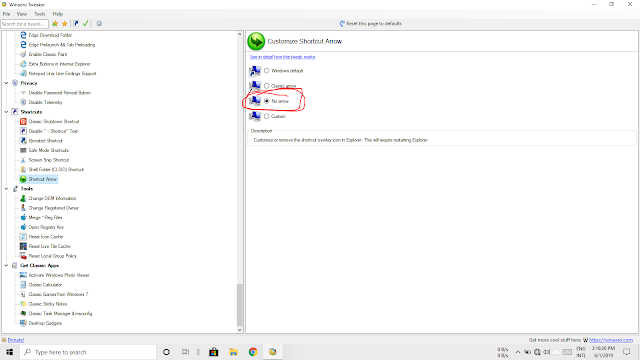Select Reset Icon Cache icon
640x360 pixels.
[x=23, y=236]
